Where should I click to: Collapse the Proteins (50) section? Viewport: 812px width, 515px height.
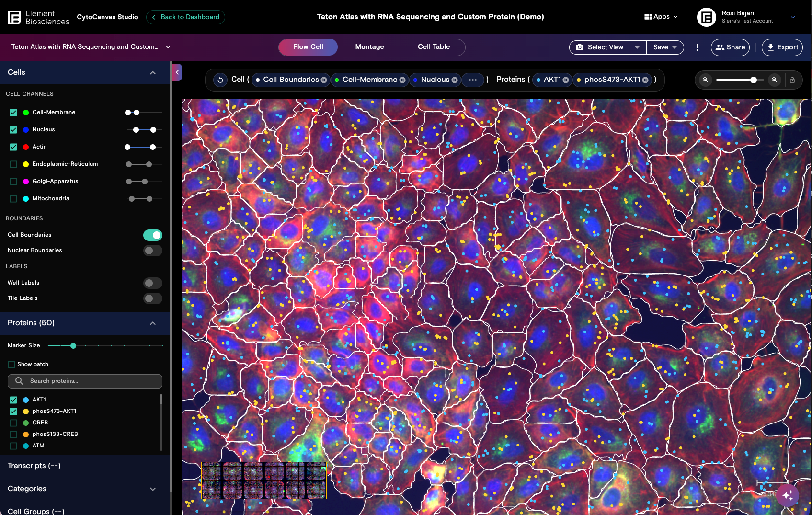pyautogui.click(x=153, y=323)
